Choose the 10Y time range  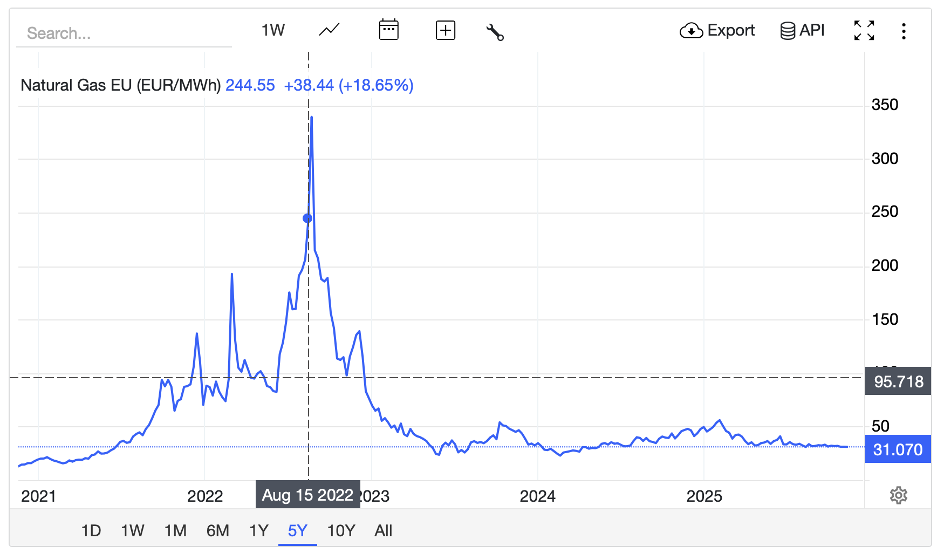tap(341, 531)
